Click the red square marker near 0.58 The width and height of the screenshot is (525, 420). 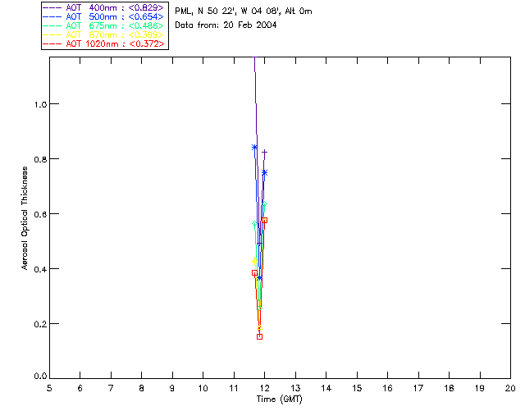[x=264, y=220]
